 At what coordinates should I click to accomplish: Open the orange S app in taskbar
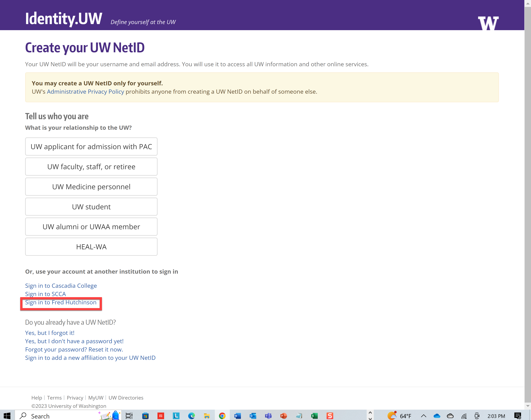(x=330, y=416)
